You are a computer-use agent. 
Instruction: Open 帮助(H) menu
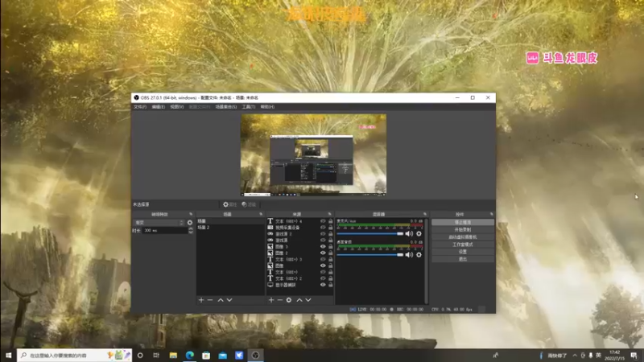267,107
